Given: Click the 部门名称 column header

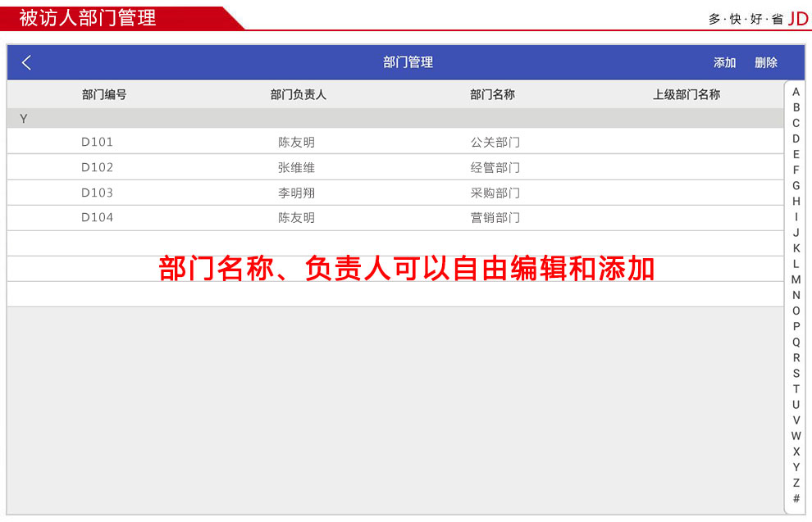Looking at the screenshot, I should (492, 94).
